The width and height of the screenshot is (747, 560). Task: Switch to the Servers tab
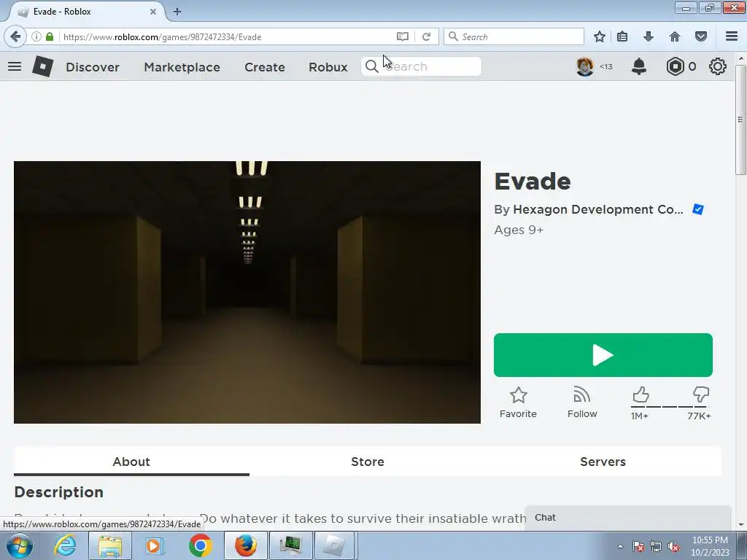tap(603, 462)
